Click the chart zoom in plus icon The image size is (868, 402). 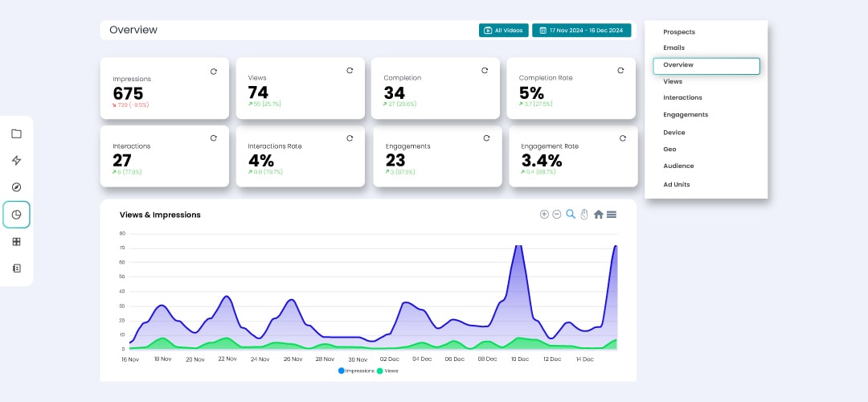tap(544, 215)
